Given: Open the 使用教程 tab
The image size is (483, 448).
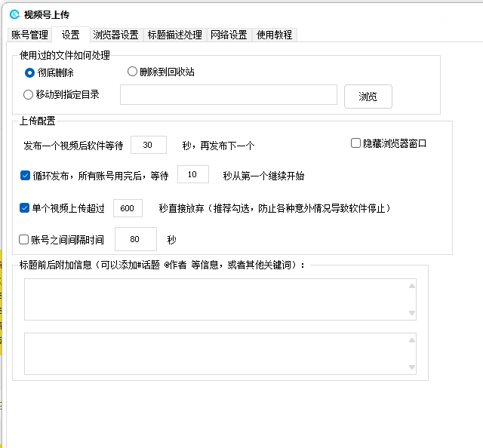Looking at the screenshot, I should [x=274, y=35].
